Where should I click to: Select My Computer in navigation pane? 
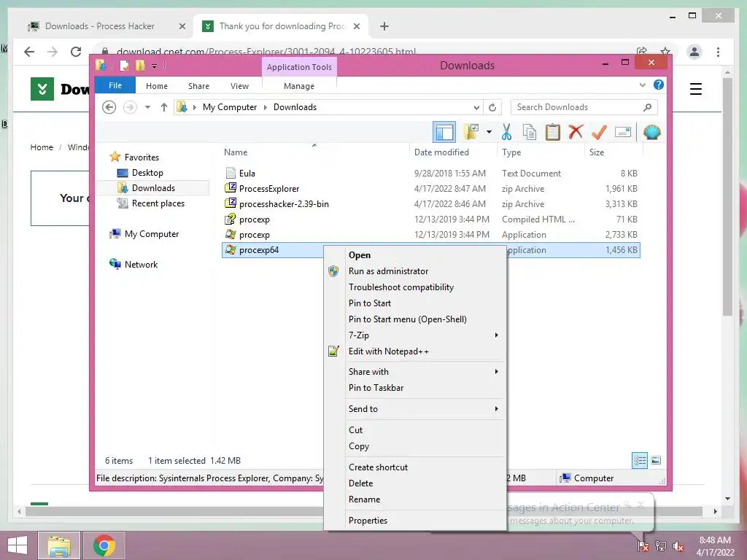click(x=152, y=234)
